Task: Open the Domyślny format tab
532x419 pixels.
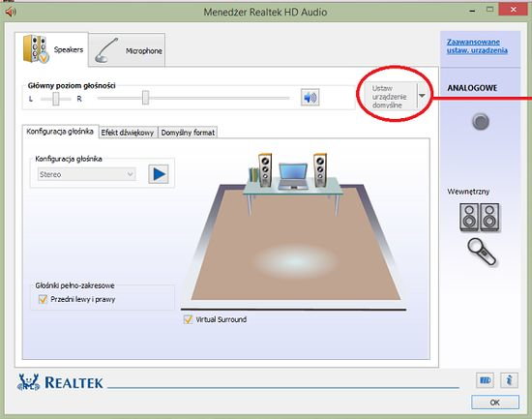Action: coord(188,133)
